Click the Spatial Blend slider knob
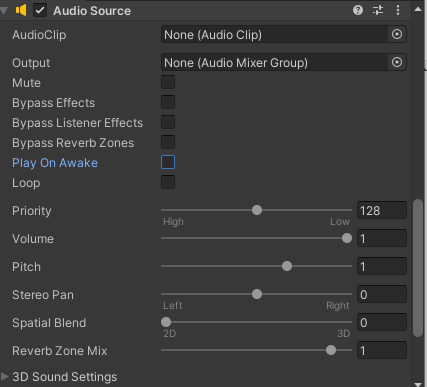The width and height of the screenshot is (427, 387). click(x=166, y=322)
